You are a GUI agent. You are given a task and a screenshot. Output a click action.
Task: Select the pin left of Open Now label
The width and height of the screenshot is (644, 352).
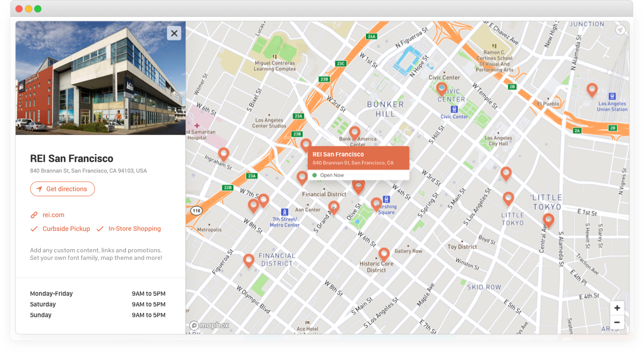coord(302,177)
